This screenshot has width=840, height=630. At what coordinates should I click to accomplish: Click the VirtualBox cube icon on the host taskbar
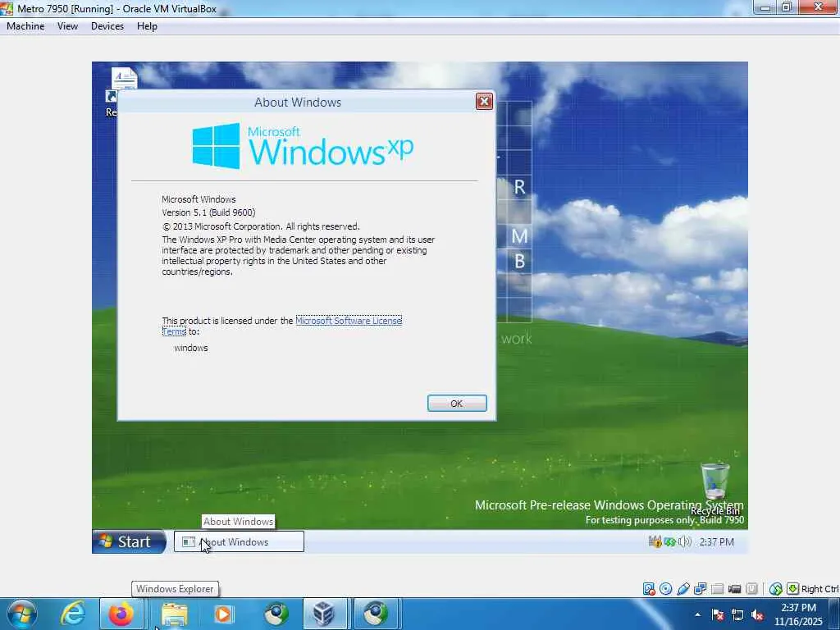[x=324, y=614]
